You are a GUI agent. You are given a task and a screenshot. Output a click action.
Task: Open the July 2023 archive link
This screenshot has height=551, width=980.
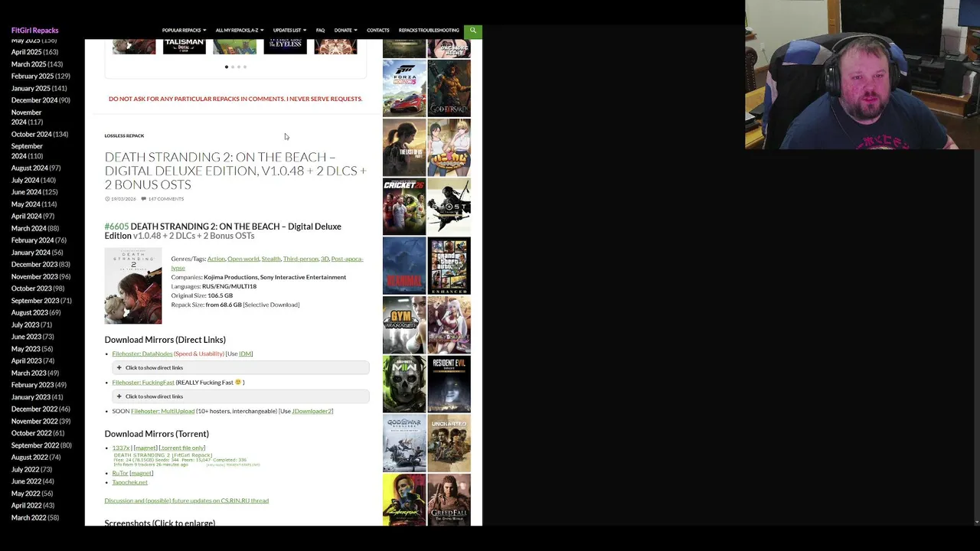coord(25,324)
